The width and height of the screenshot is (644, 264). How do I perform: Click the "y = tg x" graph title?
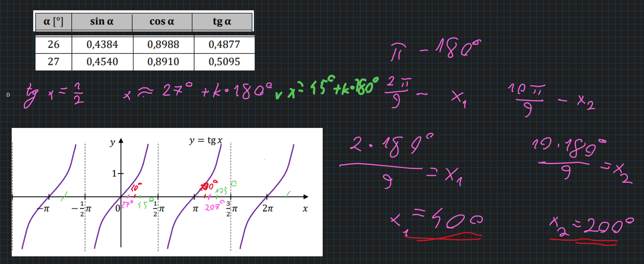(x=205, y=141)
